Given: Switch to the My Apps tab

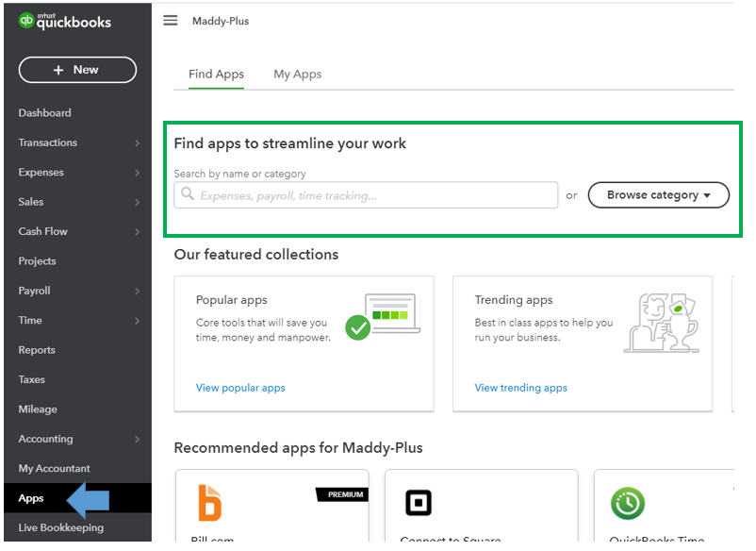Looking at the screenshot, I should click(298, 75).
